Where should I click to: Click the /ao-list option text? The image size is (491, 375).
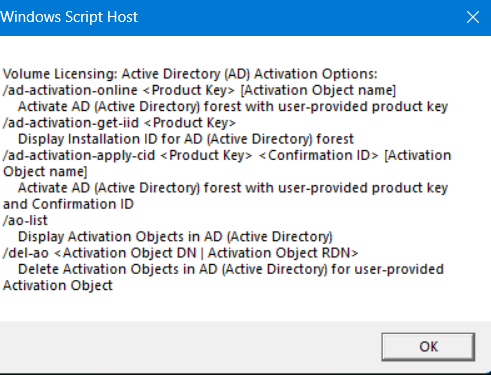[x=25, y=220]
